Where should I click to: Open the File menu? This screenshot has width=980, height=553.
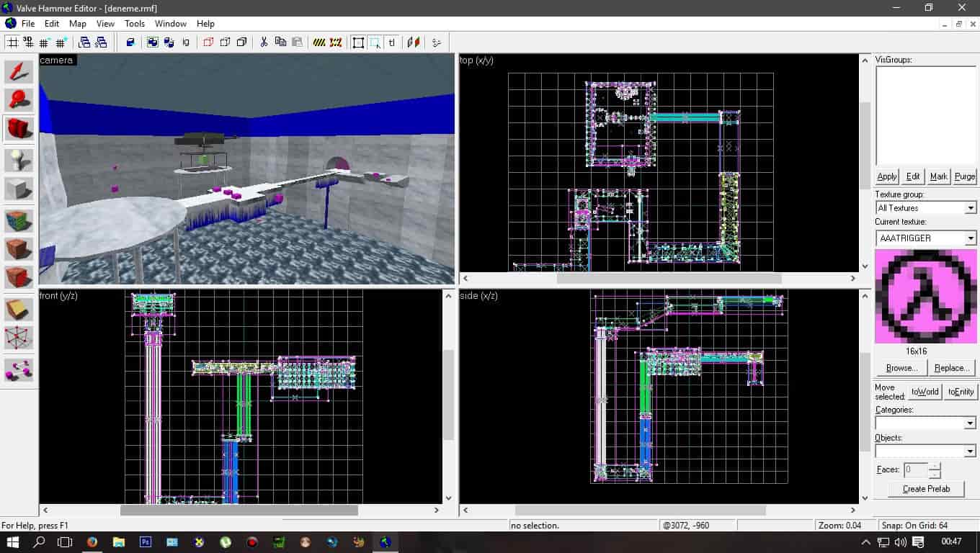28,24
